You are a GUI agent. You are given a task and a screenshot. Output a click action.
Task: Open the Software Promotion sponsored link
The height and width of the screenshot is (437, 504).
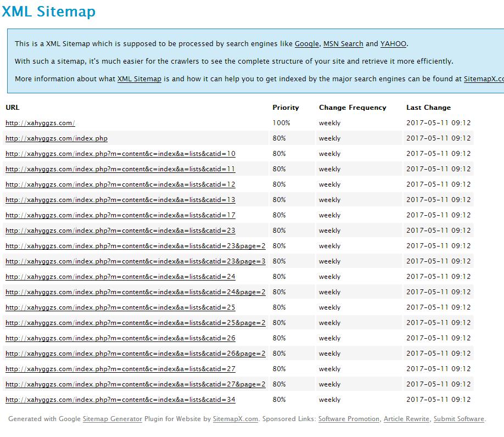[x=349, y=419]
